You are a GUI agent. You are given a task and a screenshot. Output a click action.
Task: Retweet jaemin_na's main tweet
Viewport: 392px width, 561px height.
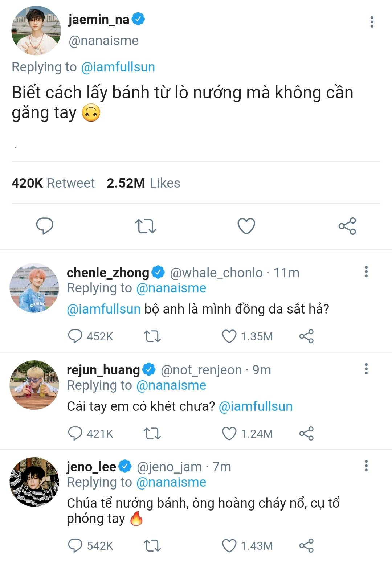point(145,226)
